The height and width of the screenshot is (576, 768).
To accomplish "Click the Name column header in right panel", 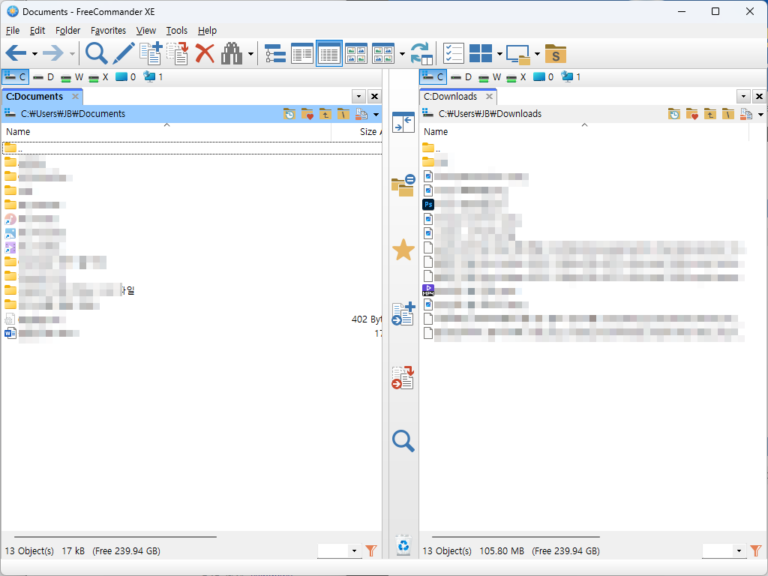I will point(436,132).
